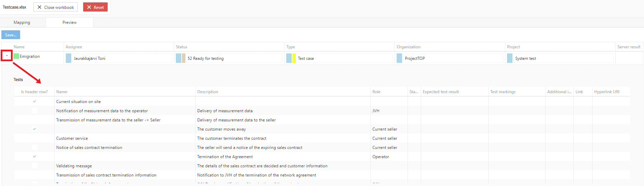Switch to the Preview tab

(x=70, y=22)
